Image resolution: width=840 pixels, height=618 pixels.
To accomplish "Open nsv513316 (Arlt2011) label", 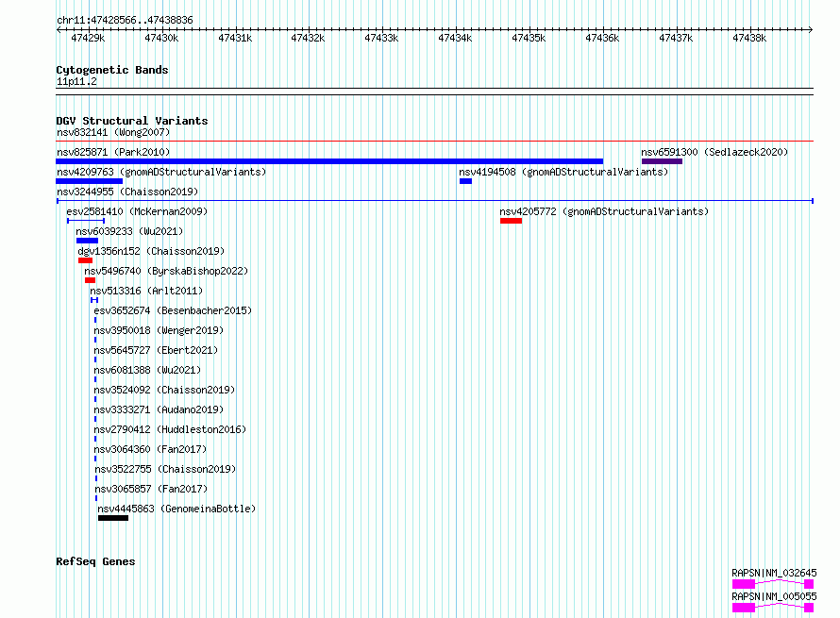I will click(x=146, y=291).
